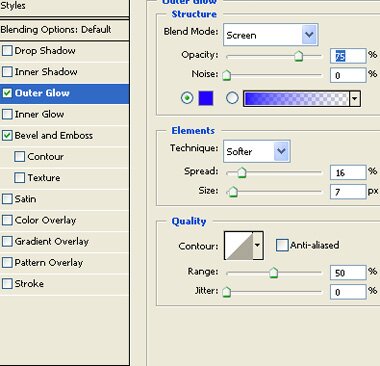Expand the contour picker arrow
This screenshot has width=380, height=366.
pyautogui.click(x=258, y=246)
